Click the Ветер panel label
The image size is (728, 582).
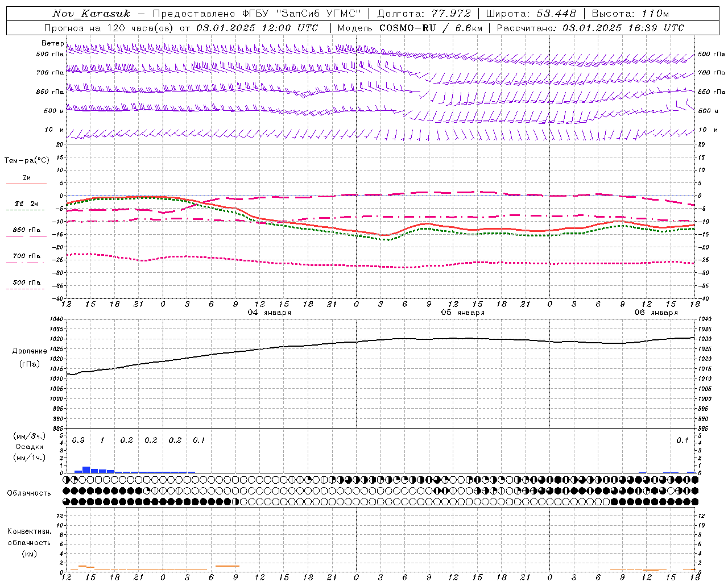(x=52, y=43)
